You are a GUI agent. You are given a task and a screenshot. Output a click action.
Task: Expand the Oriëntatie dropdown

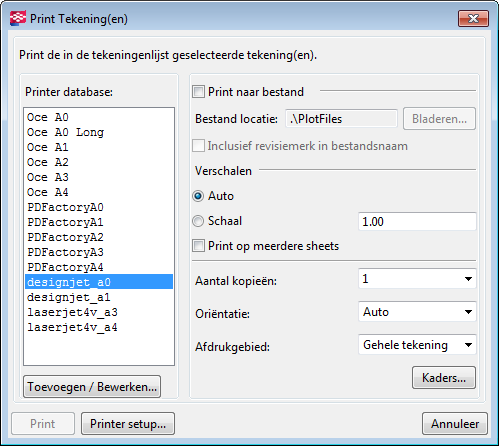(x=417, y=312)
